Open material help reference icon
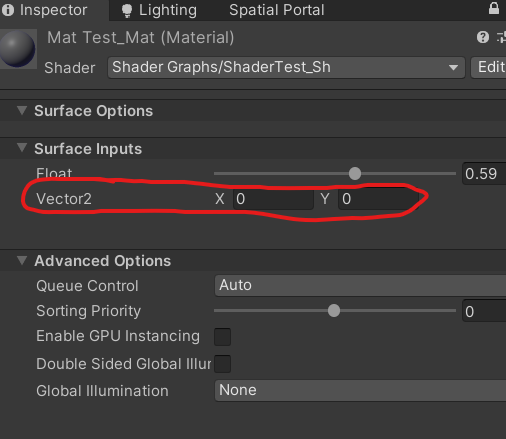 483,37
